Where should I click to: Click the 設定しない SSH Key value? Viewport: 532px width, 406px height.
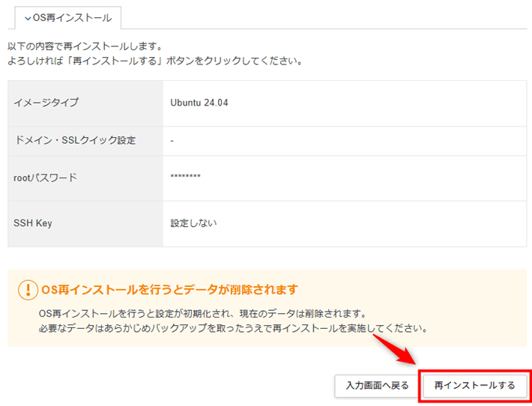point(193,223)
